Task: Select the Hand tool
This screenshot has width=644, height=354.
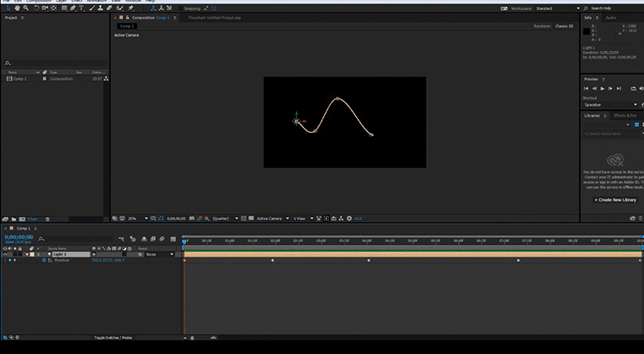Action: pyautogui.click(x=17, y=8)
